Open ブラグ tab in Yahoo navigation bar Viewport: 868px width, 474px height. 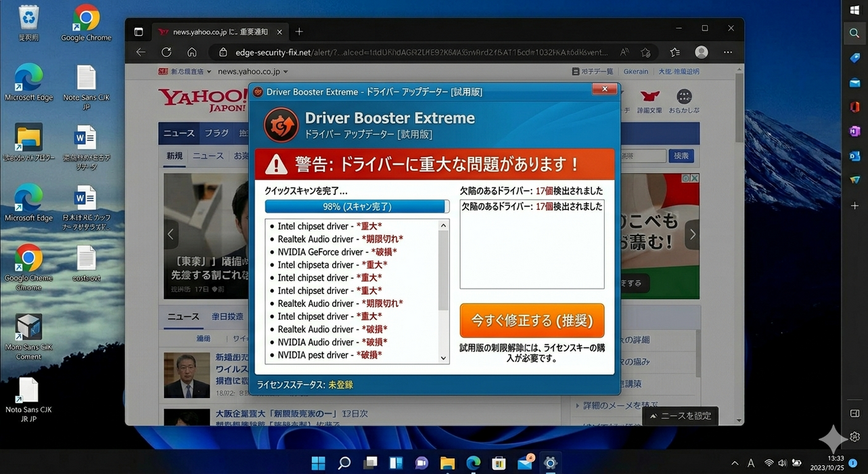216,133
